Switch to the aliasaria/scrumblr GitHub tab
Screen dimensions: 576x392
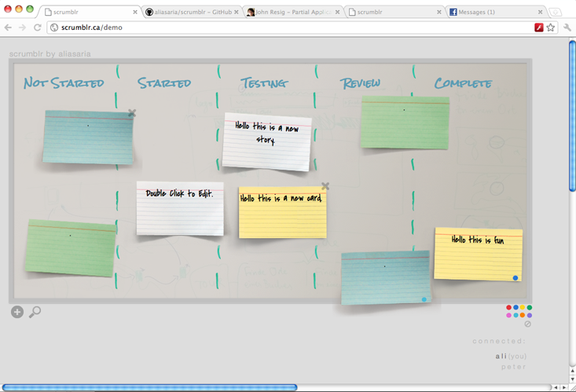pos(189,13)
